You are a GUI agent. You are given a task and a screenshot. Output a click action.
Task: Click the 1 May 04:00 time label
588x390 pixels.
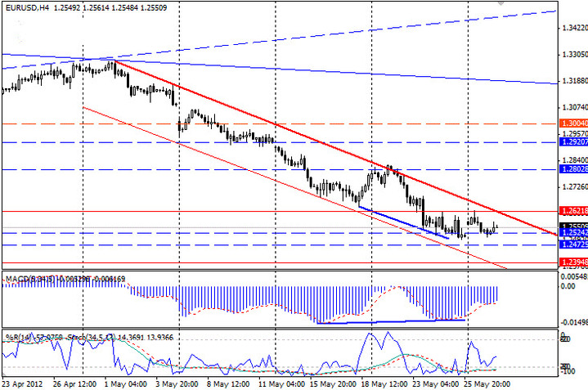126,383
